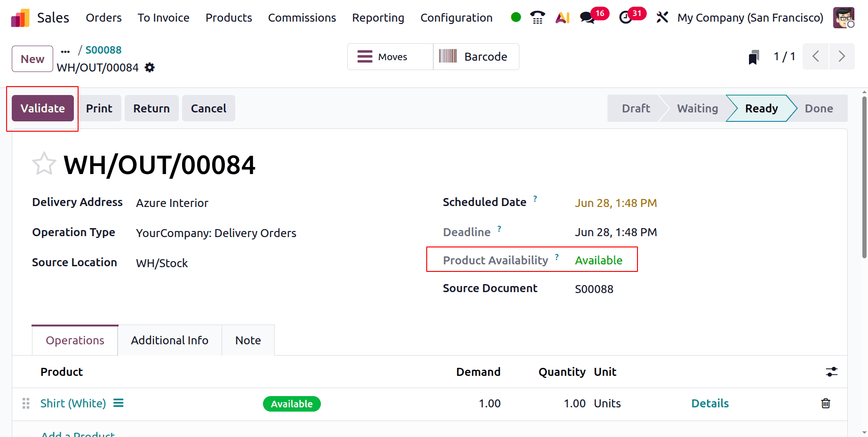868x437 pixels.
Task: Open the Shirt (White) product link
Action: click(73, 403)
